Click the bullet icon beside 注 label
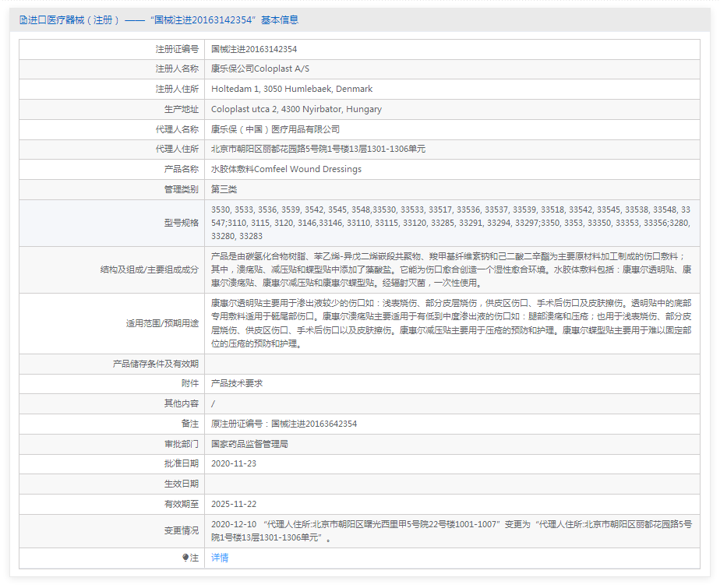The height and width of the screenshot is (588, 720). click(x=185, y=558)
